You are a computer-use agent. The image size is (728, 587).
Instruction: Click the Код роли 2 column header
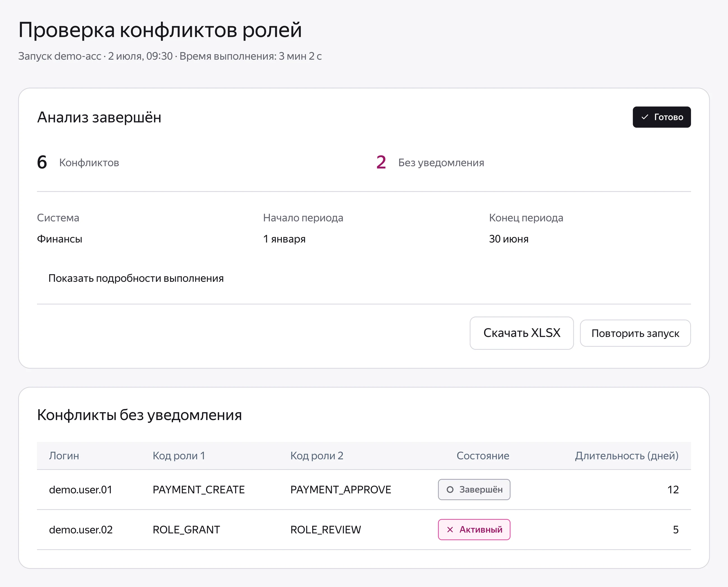point(317,456)
